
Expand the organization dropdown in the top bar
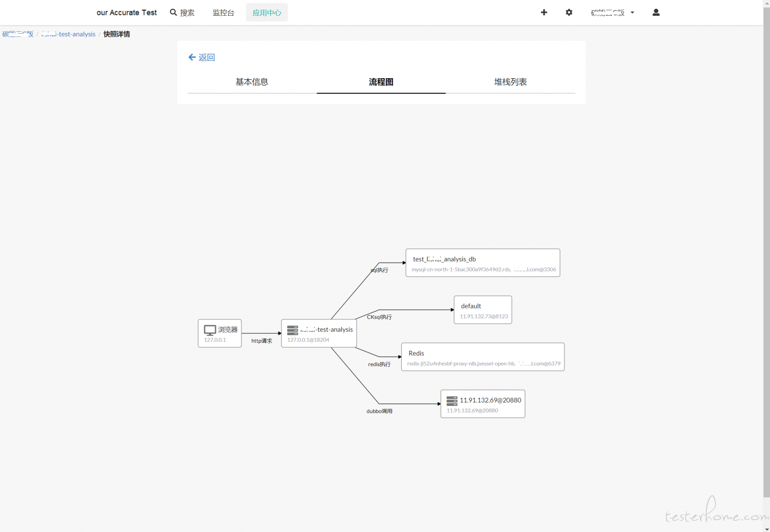tap(612, 12)
